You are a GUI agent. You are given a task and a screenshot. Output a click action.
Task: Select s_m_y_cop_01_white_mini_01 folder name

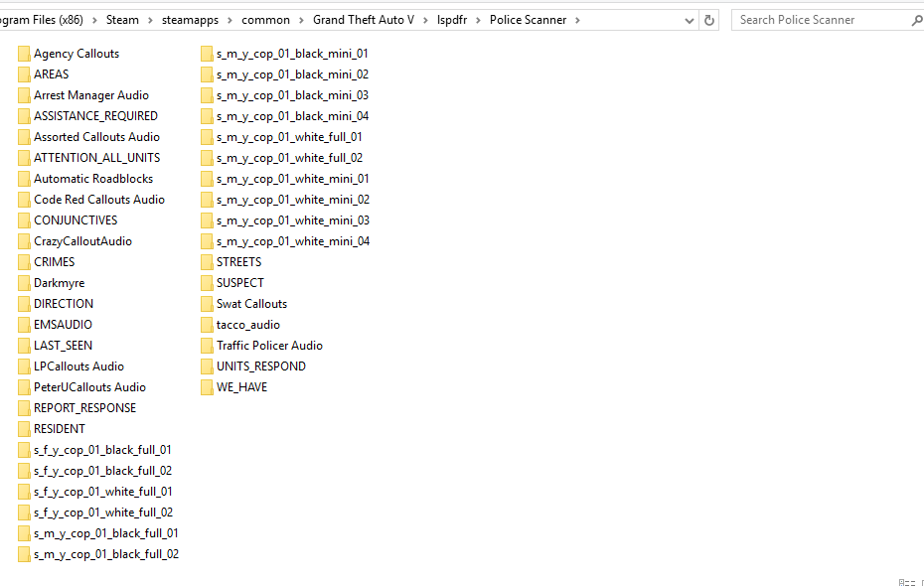click(293, 179)
